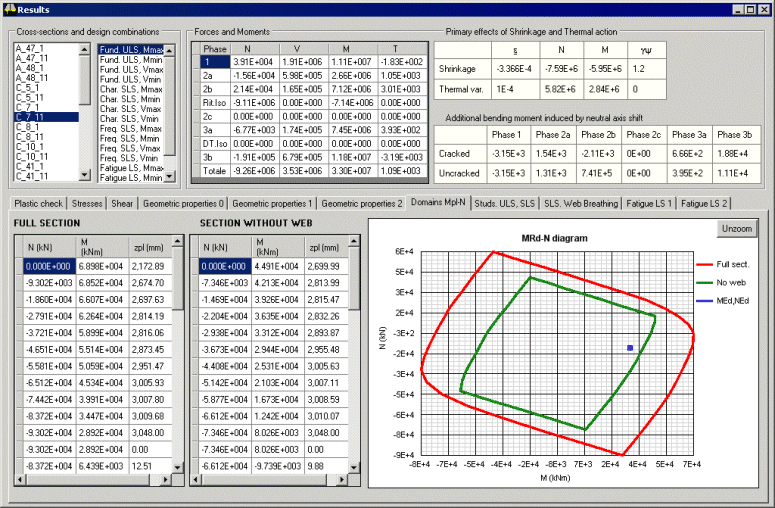
Task: Choose cross-section C_8_1 from the list
Action: [28, 128]
